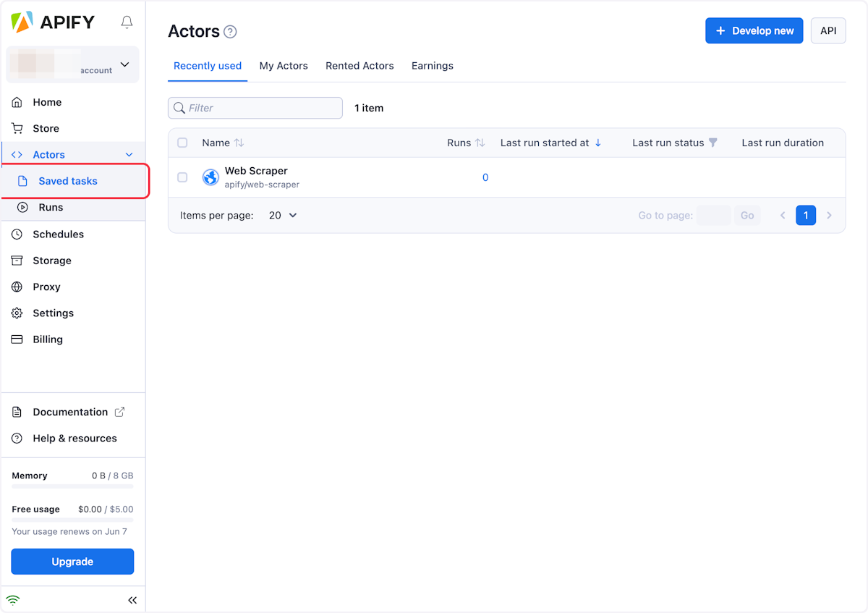The height and width of the screenshot is (613, 868).
Task: Click the Apify logo
Action: 53,22
